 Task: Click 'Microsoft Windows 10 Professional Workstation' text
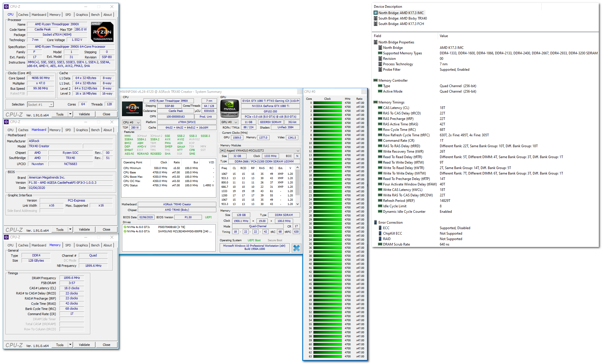click(x=254, y=246)
